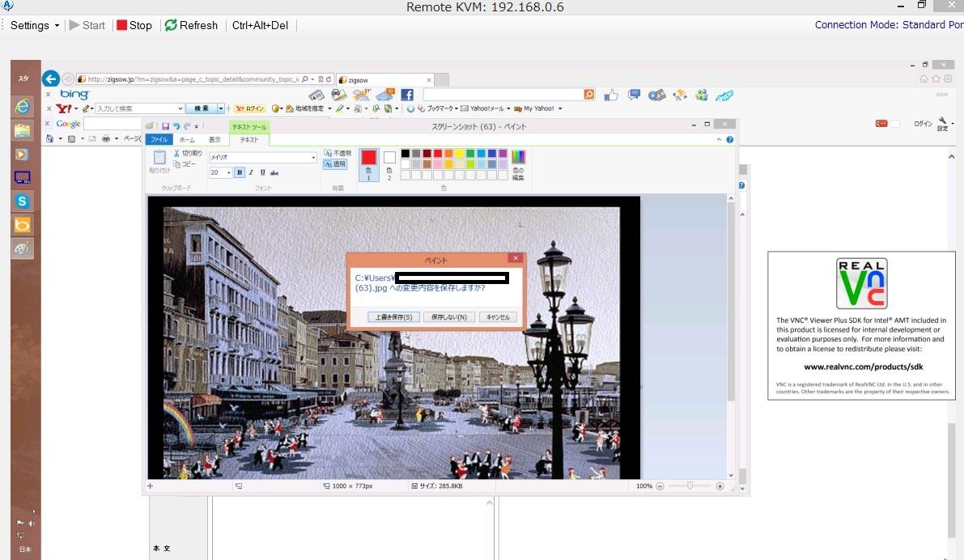Open the Paint ファイル menu tab
Viewport: 964px width, 560px height.
pyautogui.click(x=159, y=139)
